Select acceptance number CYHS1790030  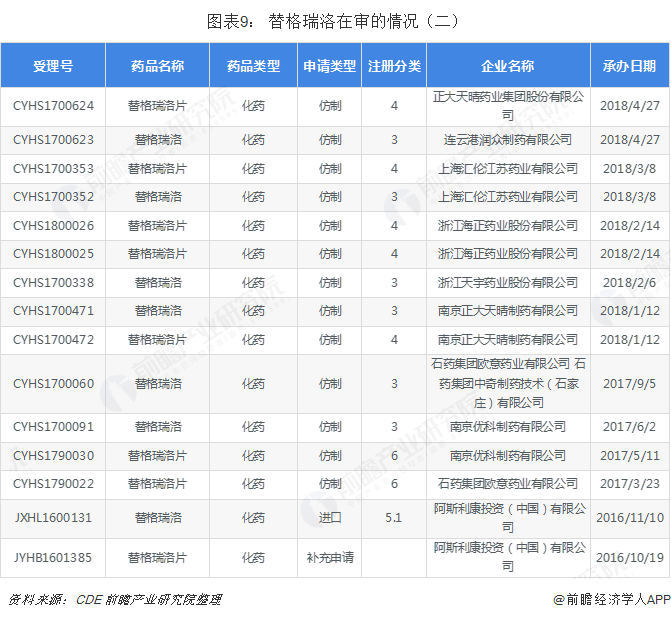(53, 455)
